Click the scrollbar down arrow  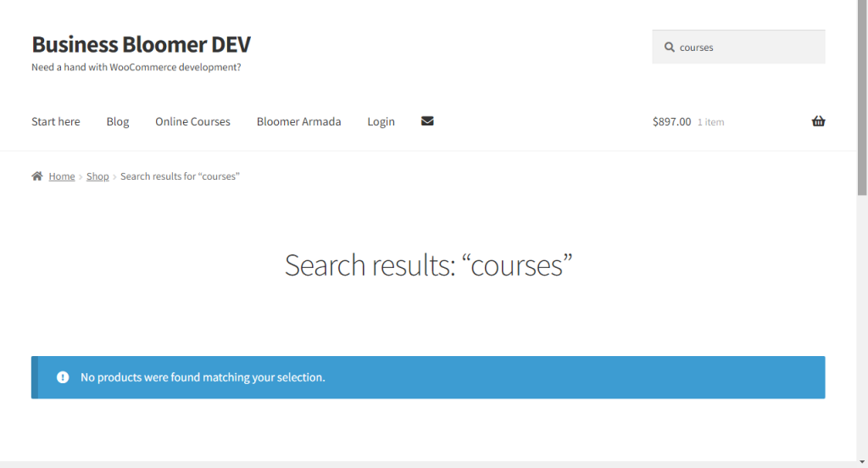(x=862, y=462)
